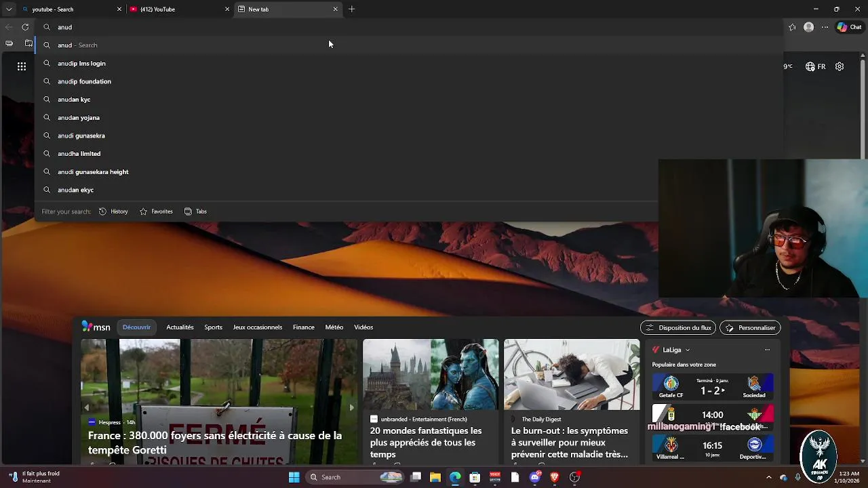Open Task View on the taskbar
The width and height of the screenshot is (868, 488).
click(x=416, y=477)
